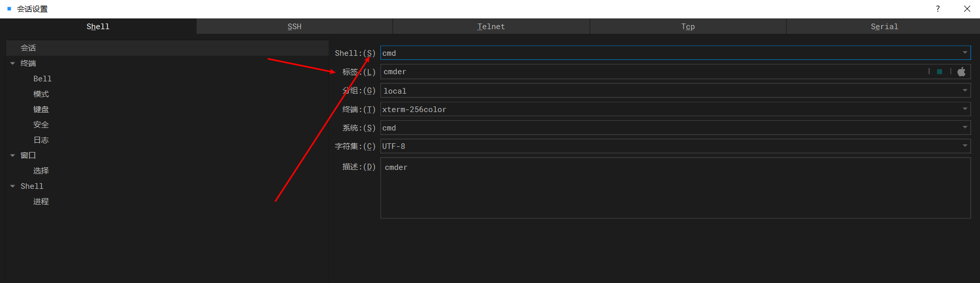Pick the teal label color swatch
The image size is (980, 283).
pos(940,72)
